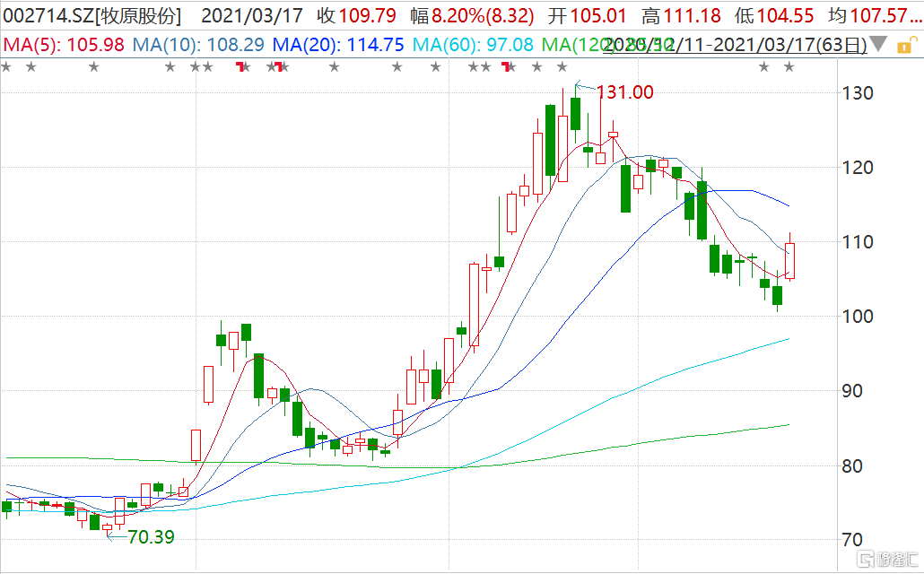Viewport: 924px width, 574px height.
Task: Click stock code 002714.SZ[牧原股份]
Action: pyautogui.click(x=92, y=16)
